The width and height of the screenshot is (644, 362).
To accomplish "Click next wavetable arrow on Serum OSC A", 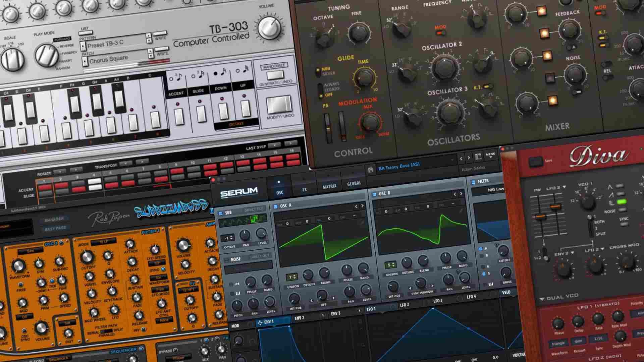I will click(362, 206).
